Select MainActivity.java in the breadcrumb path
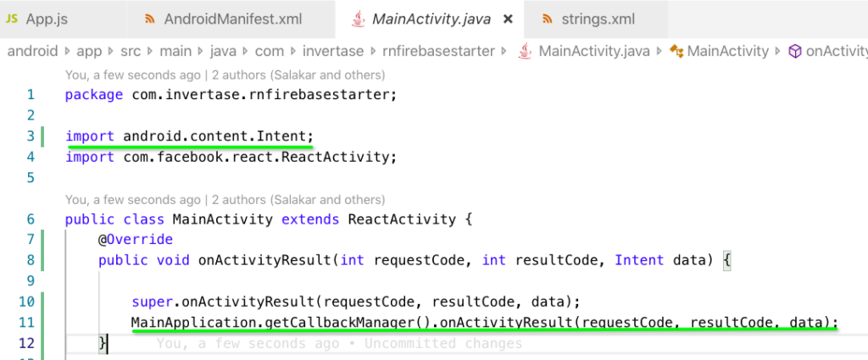Screen dimensions: 868x360 (x=594, y=52)
